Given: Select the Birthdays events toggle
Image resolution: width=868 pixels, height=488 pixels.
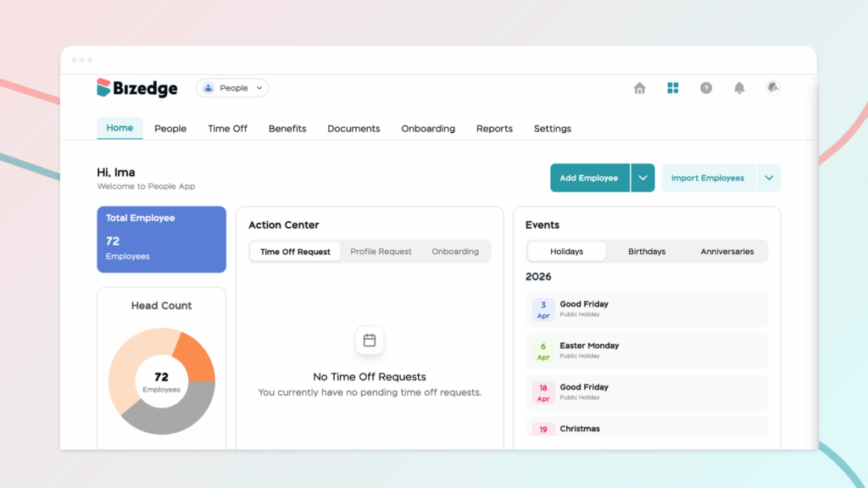Looking at the screenshot, I should pos(647,252).
